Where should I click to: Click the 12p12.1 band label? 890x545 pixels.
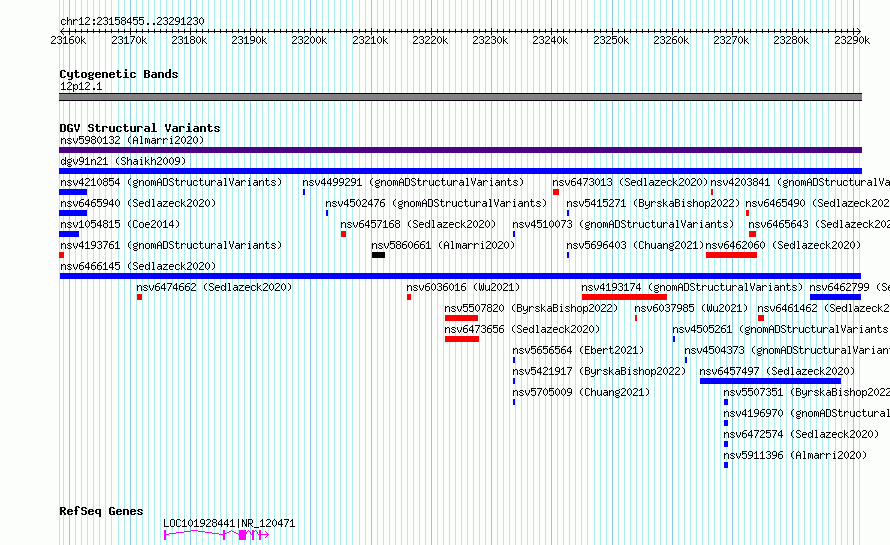[81, 86]
